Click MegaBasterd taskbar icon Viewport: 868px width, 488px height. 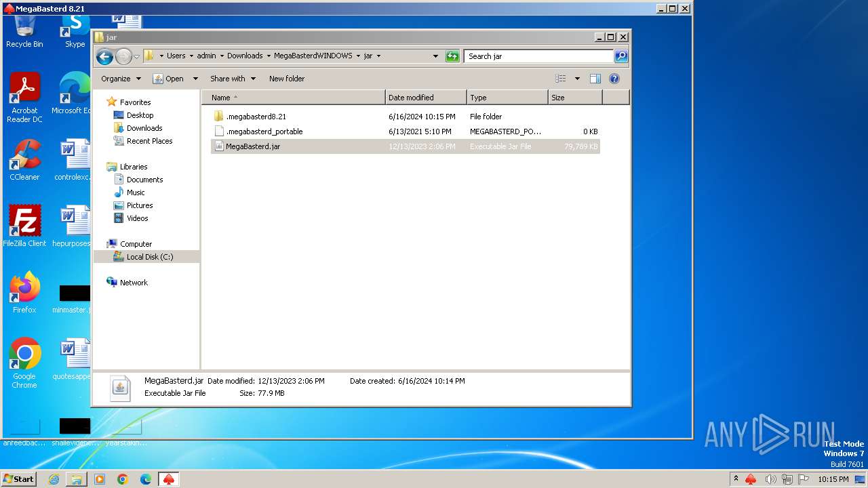coord(169,479)
